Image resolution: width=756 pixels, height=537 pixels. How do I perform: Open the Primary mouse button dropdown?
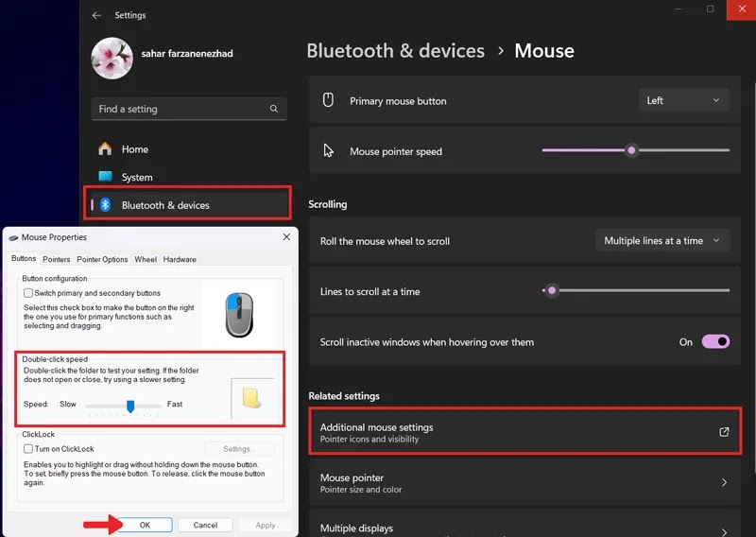click(683, 100)
